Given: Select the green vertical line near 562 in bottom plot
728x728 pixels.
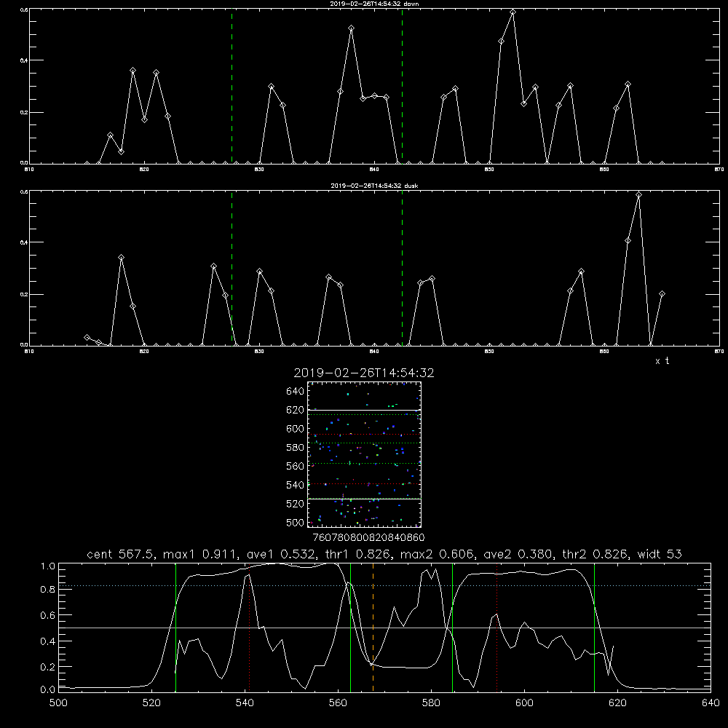Looking at the screenshot, I should click(351, 627).
